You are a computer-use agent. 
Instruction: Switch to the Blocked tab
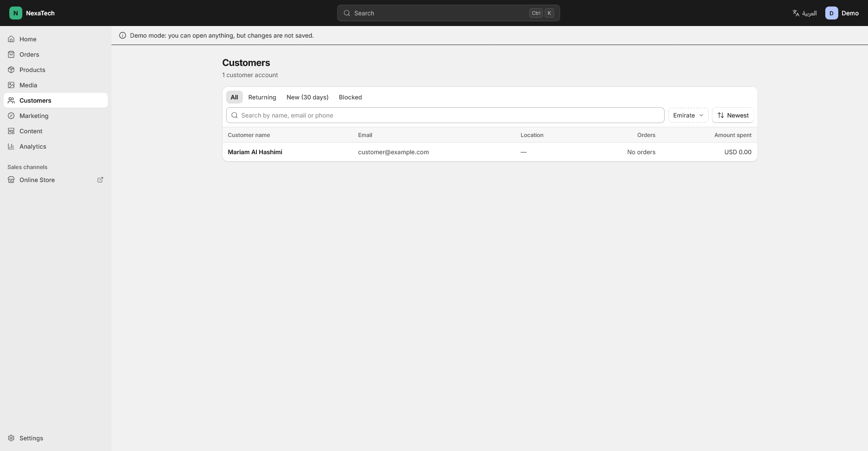click(350, 97)
